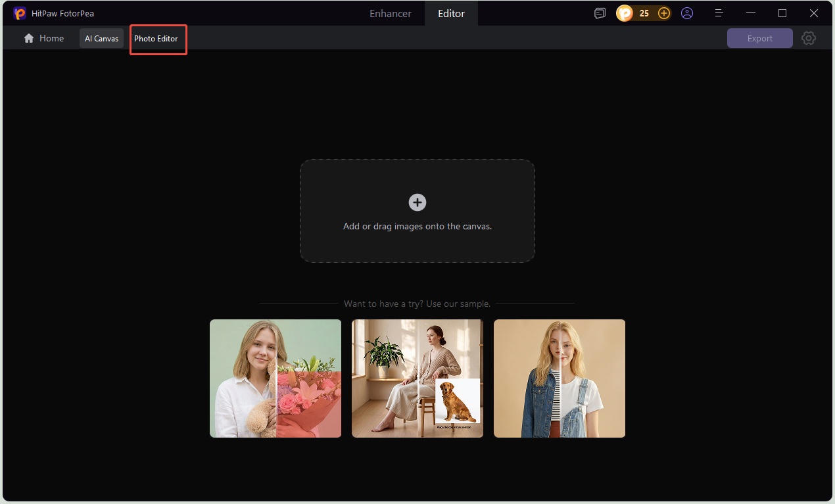835x504 pixels.
Task: Click 'Add or drag images' canvas text
Action: click(x=418, y=226)
